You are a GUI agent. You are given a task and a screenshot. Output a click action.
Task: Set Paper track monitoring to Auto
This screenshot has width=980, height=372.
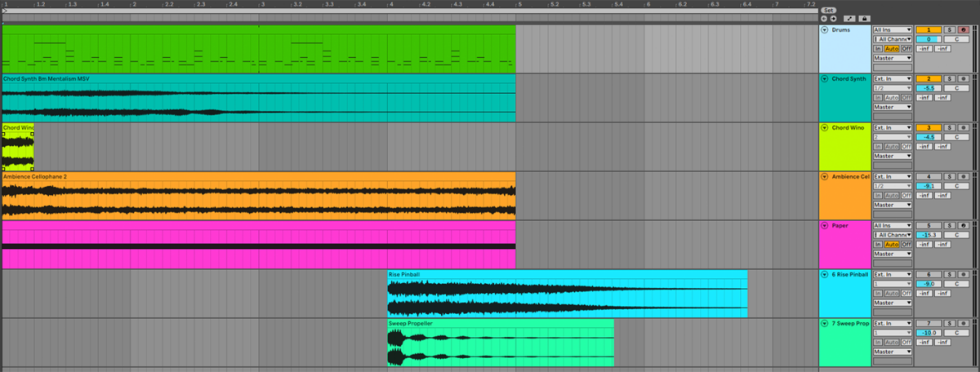pos(892,244)
